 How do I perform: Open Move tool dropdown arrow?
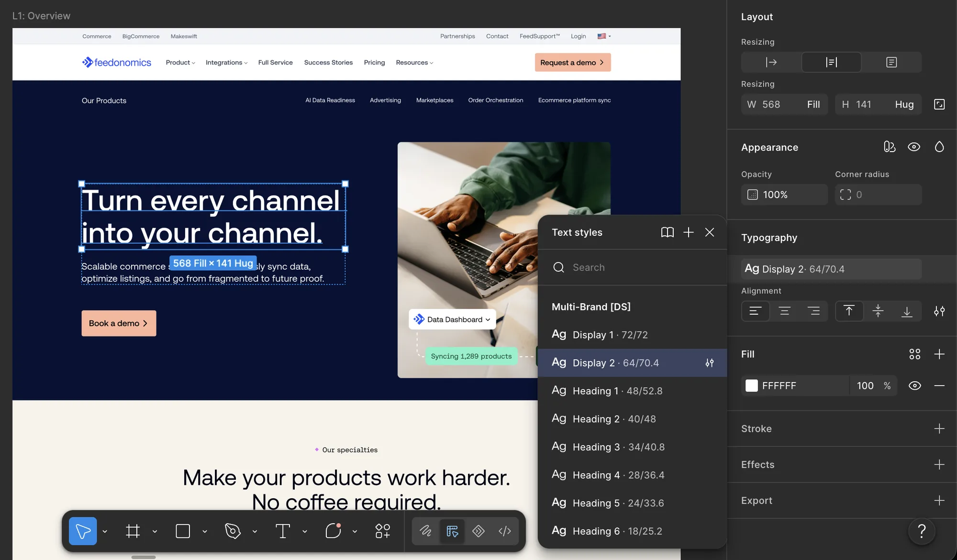pos(105,531)
